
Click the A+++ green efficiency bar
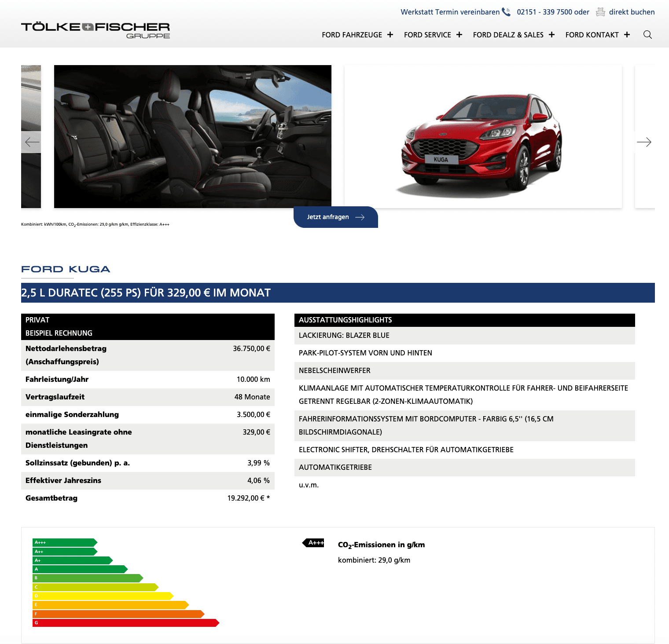point(65,542)
